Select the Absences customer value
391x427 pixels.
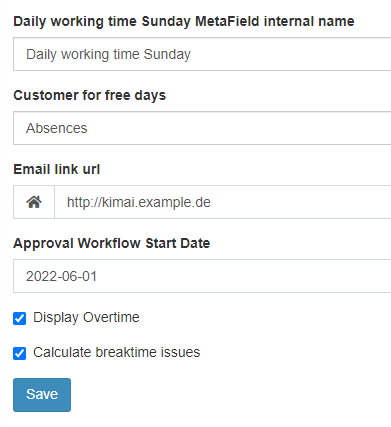[57, 128]
